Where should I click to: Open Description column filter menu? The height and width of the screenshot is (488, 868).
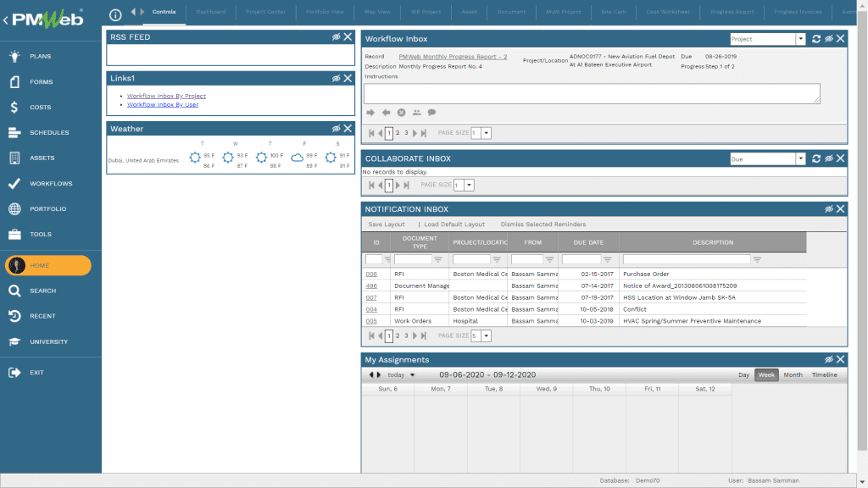click(757, 259)
